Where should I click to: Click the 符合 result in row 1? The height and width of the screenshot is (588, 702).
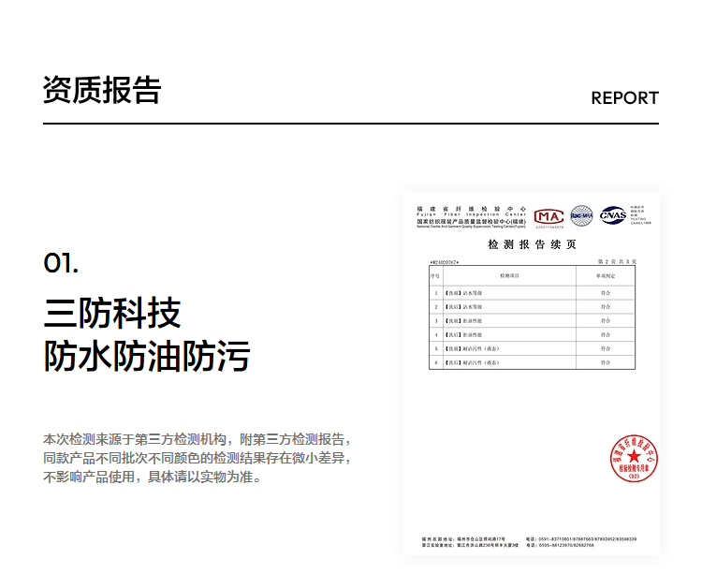tap(606, 293)
